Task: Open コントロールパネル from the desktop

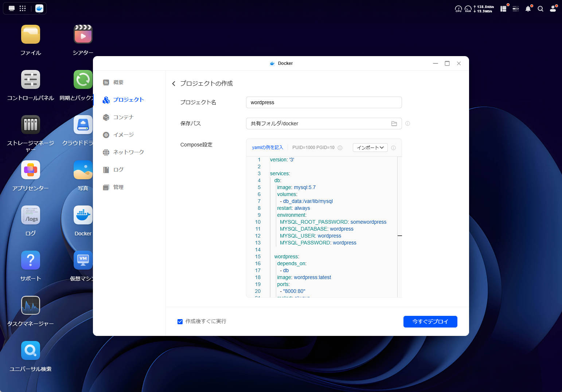Action: [x=31, y=80]
